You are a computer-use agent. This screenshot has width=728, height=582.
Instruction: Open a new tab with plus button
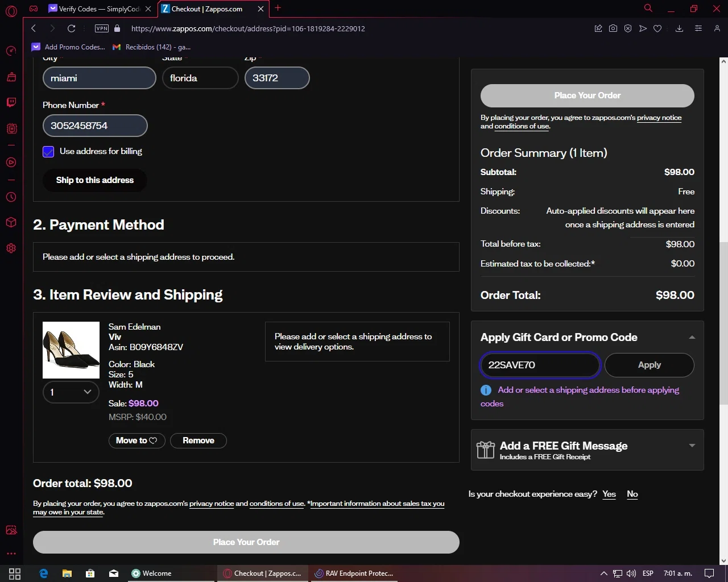coord(278,8)
